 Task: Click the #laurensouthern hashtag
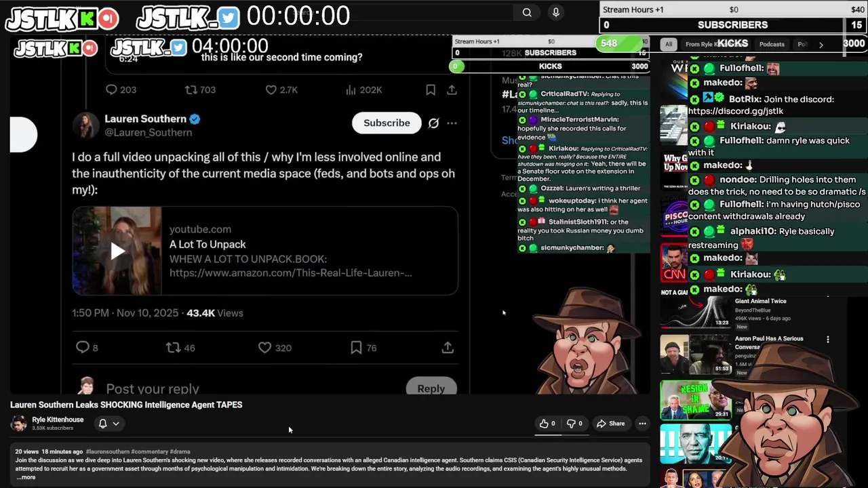(x=107, y=451)
